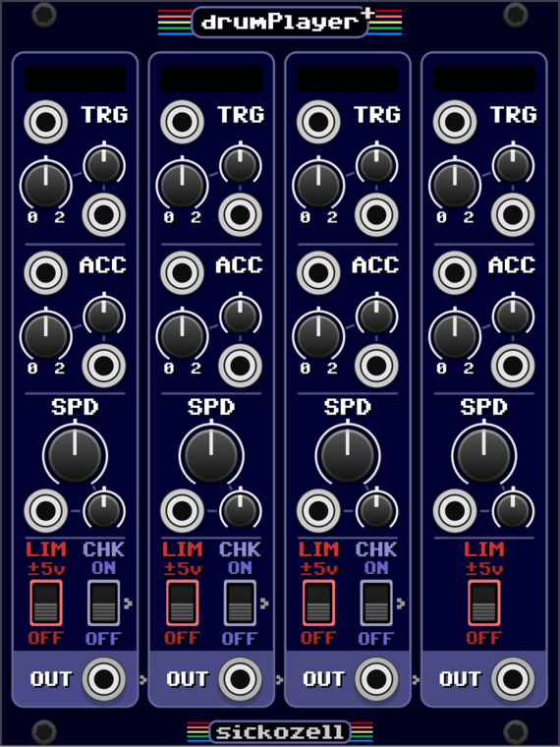Toggle the CHK choke switch on channel 3
The image size is (560, 747).
point(375,603)
